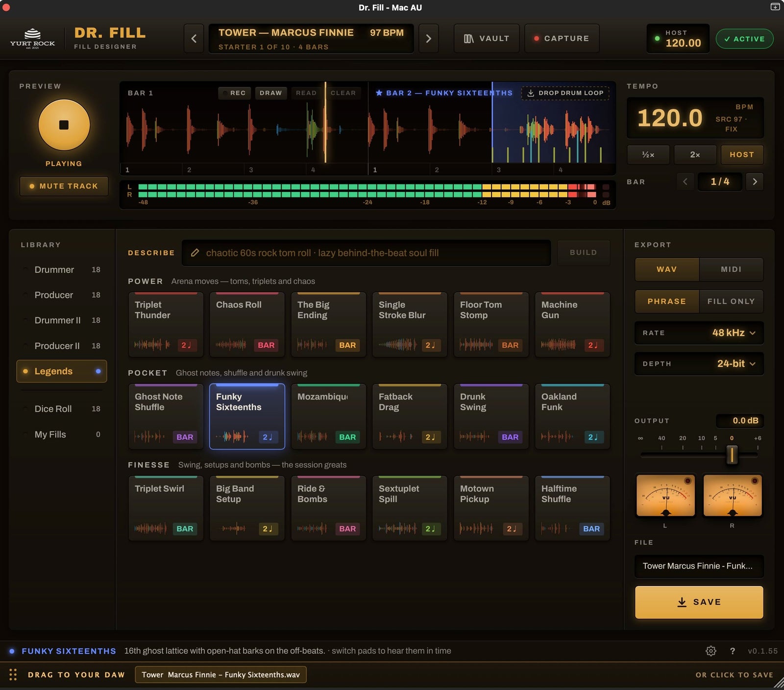
Task: Set tempo to half speed ½×
Action: pos(648,155)
